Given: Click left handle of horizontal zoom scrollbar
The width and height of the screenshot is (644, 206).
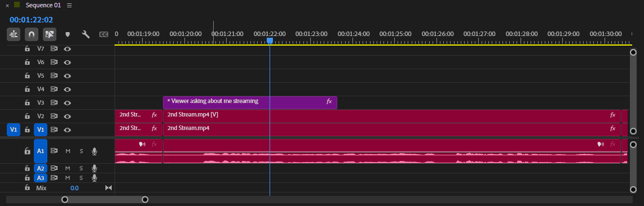Looking at the screenshot, I should point(64,199).
